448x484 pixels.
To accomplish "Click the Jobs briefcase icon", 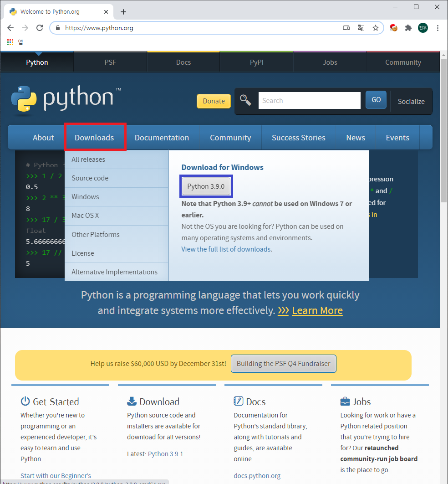I will [x=345, y=402].
